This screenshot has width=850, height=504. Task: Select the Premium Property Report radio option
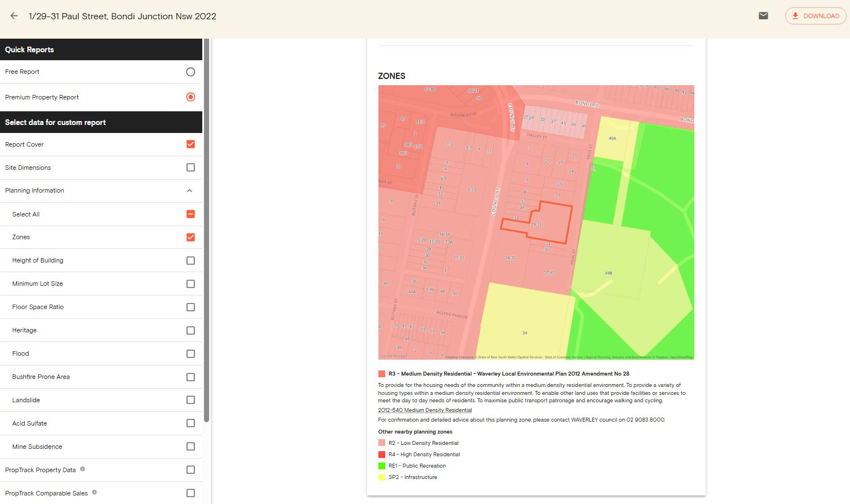click(190, 97)
